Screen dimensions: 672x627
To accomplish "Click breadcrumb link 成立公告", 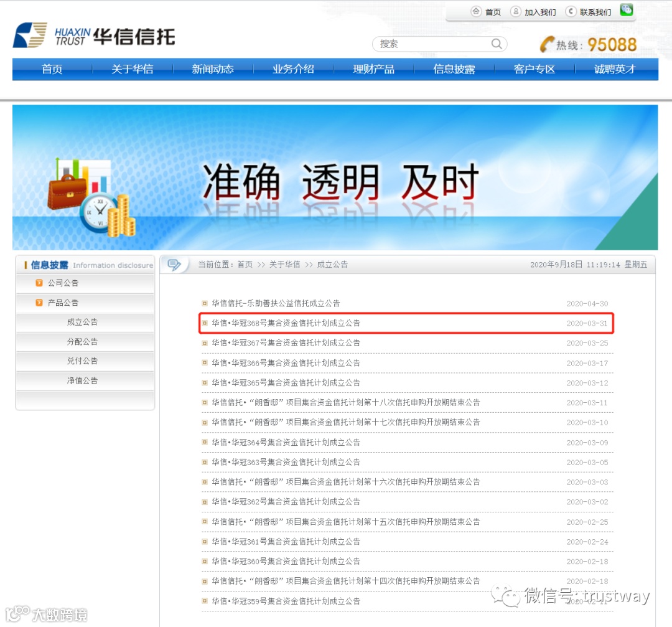I will [x=332, y=265].
